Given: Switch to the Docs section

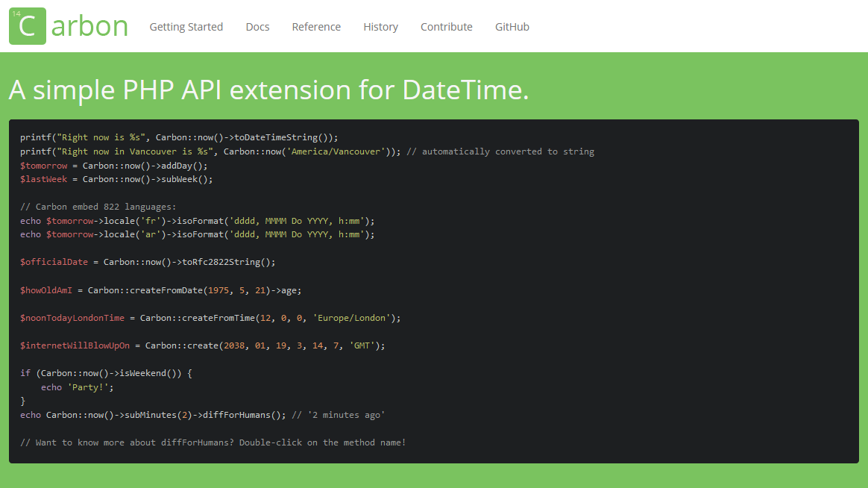Looking at the screenshot, I should [x=257, y=27].
